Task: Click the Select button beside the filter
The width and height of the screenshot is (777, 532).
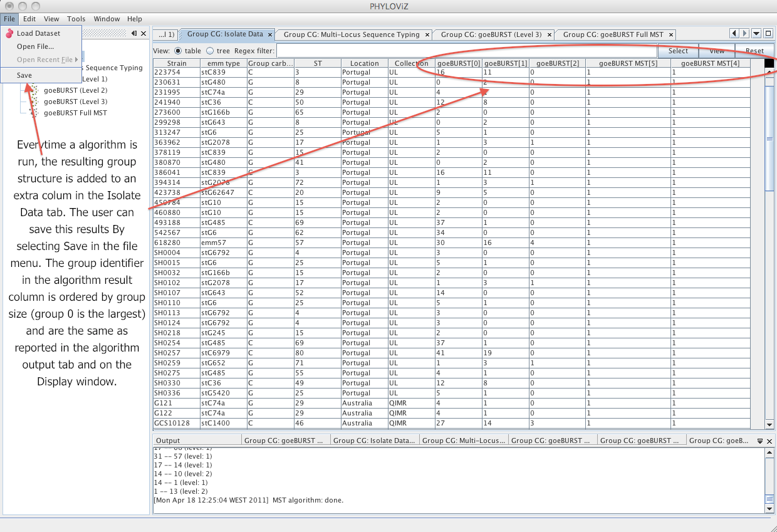Action: click(x=678, y=51)
